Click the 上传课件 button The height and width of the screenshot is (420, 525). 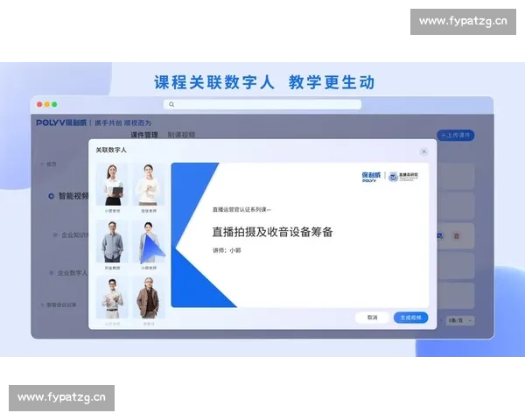coord(455,136)
